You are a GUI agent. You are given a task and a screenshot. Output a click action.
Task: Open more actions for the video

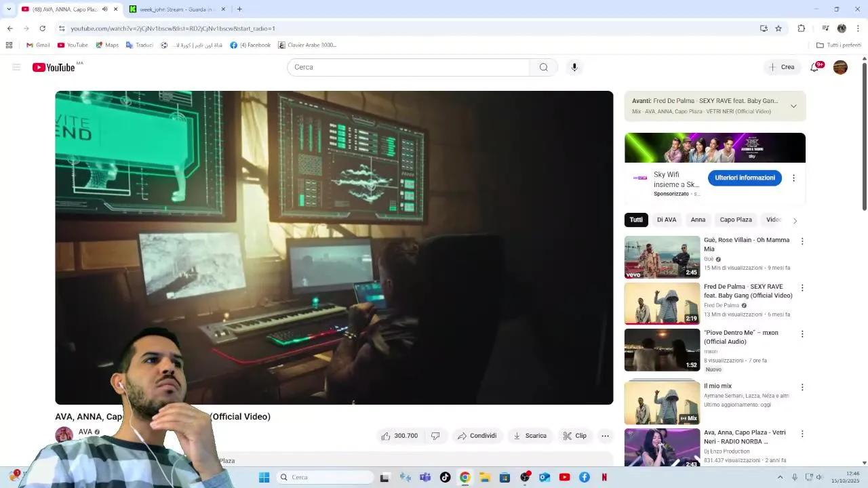605,436
